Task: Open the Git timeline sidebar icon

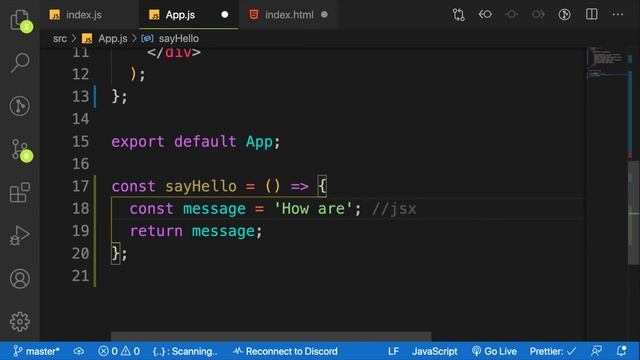Action: click(20, 106)
